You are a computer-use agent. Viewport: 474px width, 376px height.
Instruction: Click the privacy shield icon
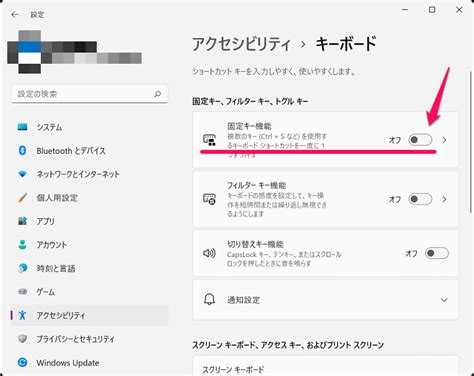tap(22, 339)
